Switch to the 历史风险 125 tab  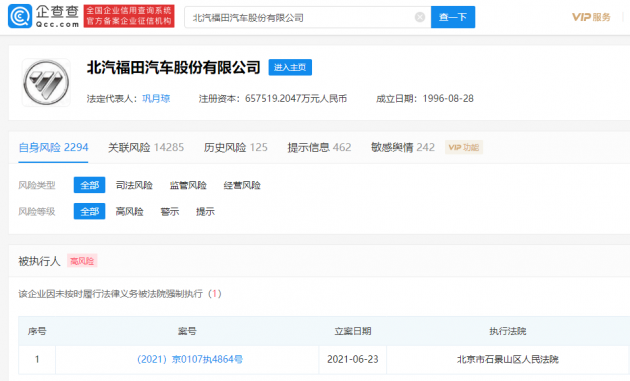(x=235, y=147)
